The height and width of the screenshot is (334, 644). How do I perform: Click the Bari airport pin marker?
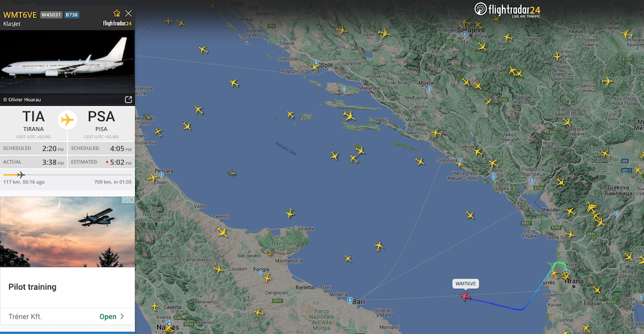point(350,300)
